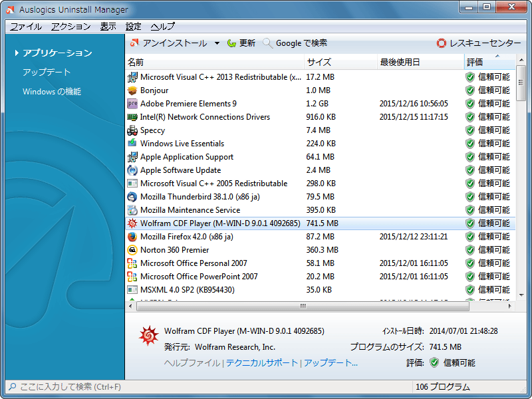Click the Wolfram CDF Player list icon
Screen dimensions: 532x399
132,223
